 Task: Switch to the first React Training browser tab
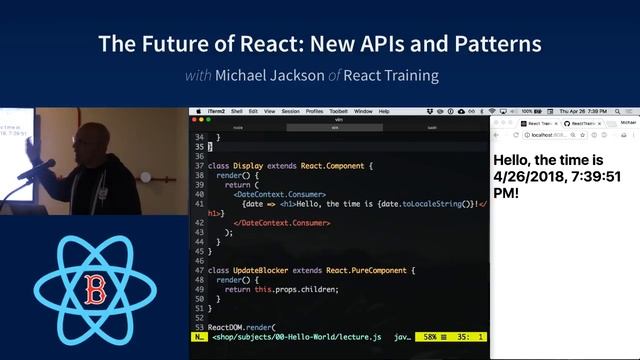coord(540,123)
